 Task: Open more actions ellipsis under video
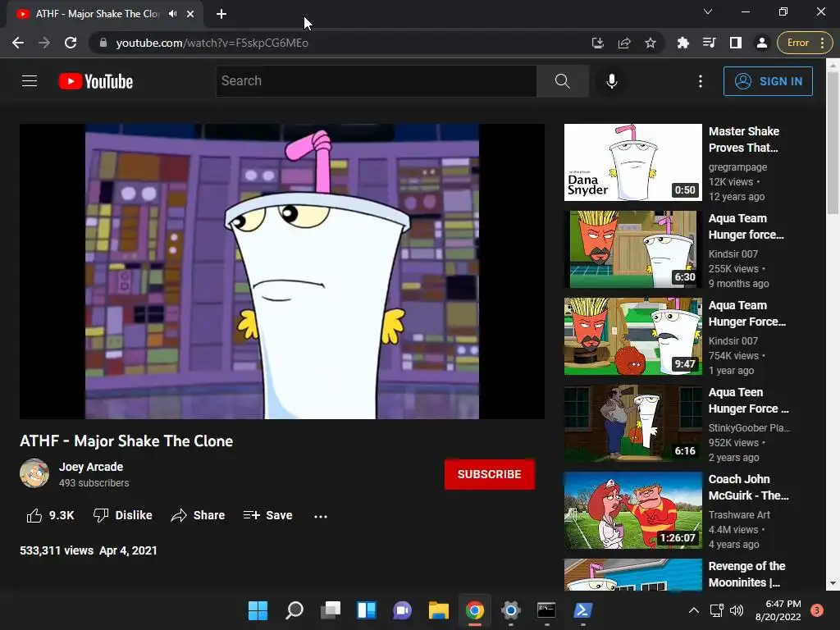tap(321, 517)
